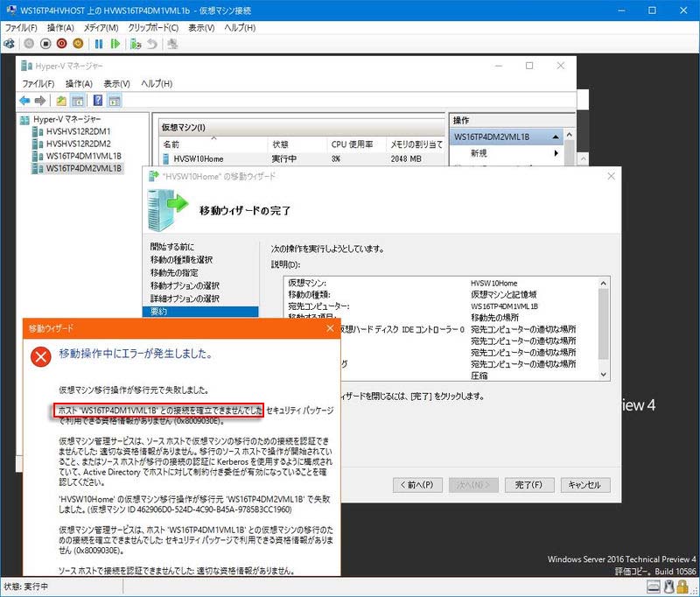Go to wizard step 移動オプションの選択
700x597 pixels.
coord(185,285)
